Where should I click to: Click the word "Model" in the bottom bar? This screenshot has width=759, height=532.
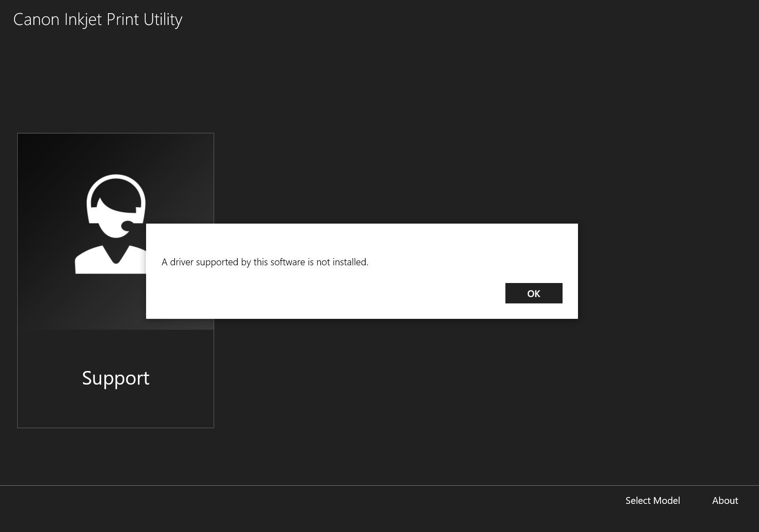click(666, 501)
